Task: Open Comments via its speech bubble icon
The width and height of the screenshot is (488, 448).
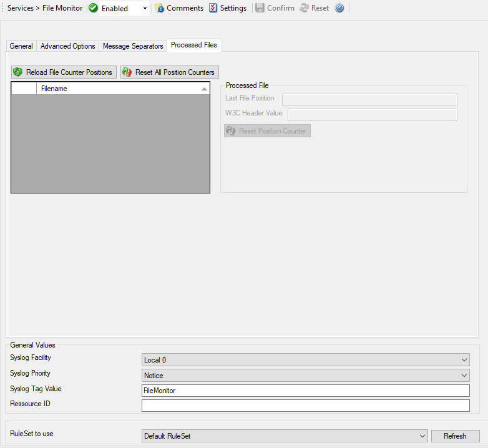Action: 160,8
